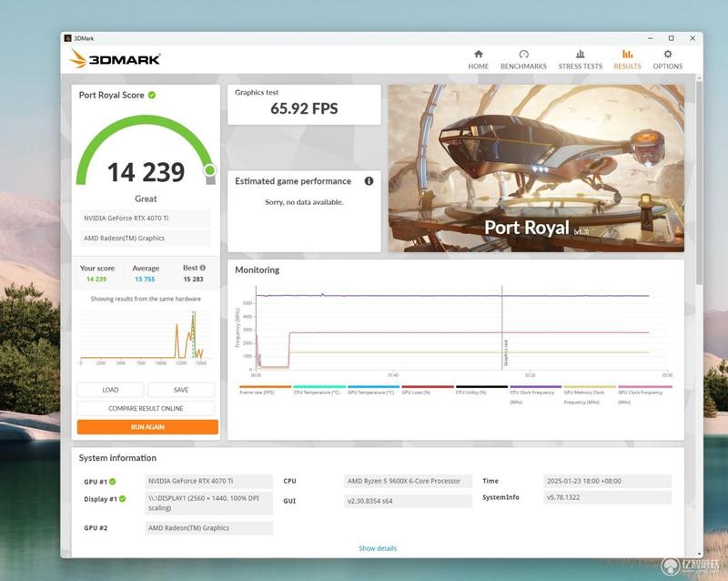This screenshot has width=728, height=581.
Task: Click the GPU #1 field in System information
Action: point(209,482)
